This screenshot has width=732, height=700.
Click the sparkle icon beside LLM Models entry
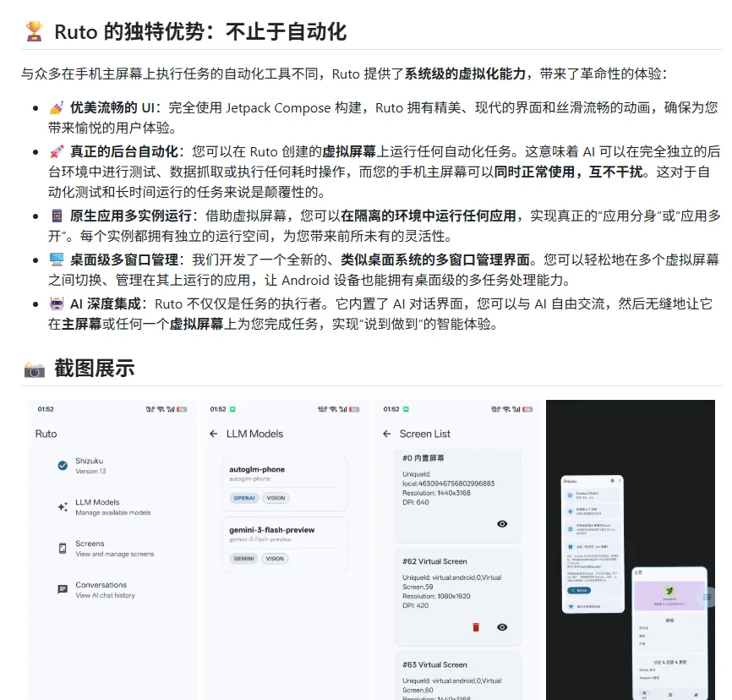pos(63,506)
